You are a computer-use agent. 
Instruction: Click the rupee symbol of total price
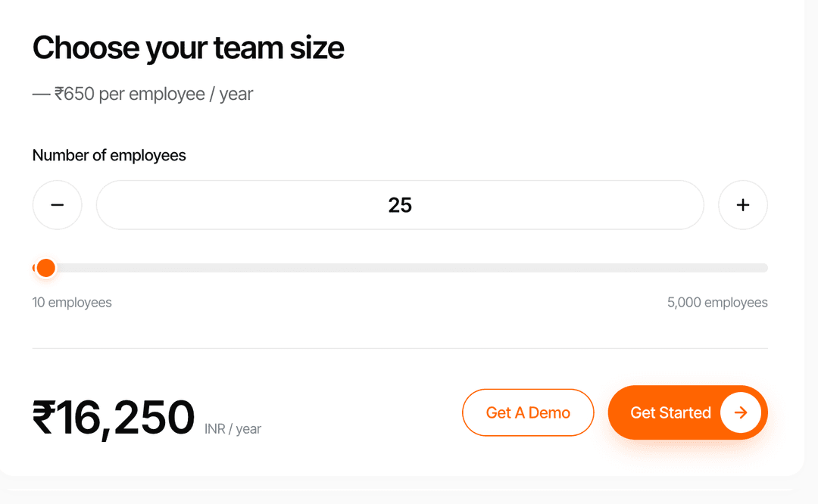(x=43, y=417)
